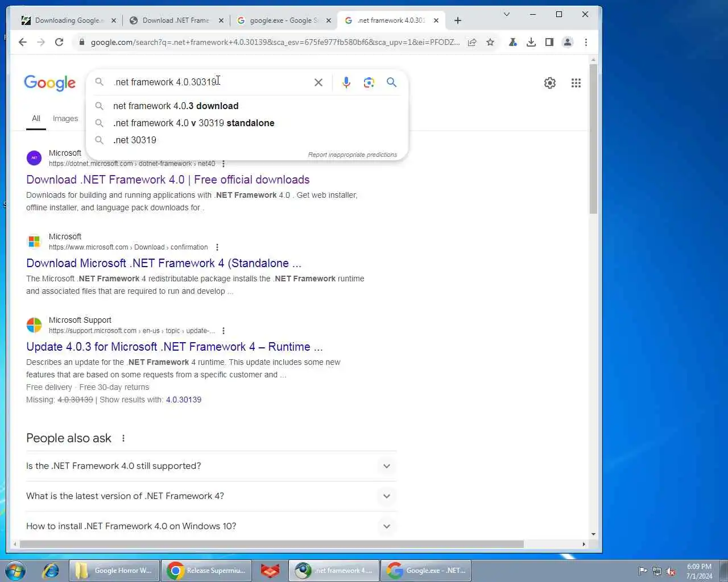Toggle the side panel icon
728x582 pixels.
[x=549, y=42]
